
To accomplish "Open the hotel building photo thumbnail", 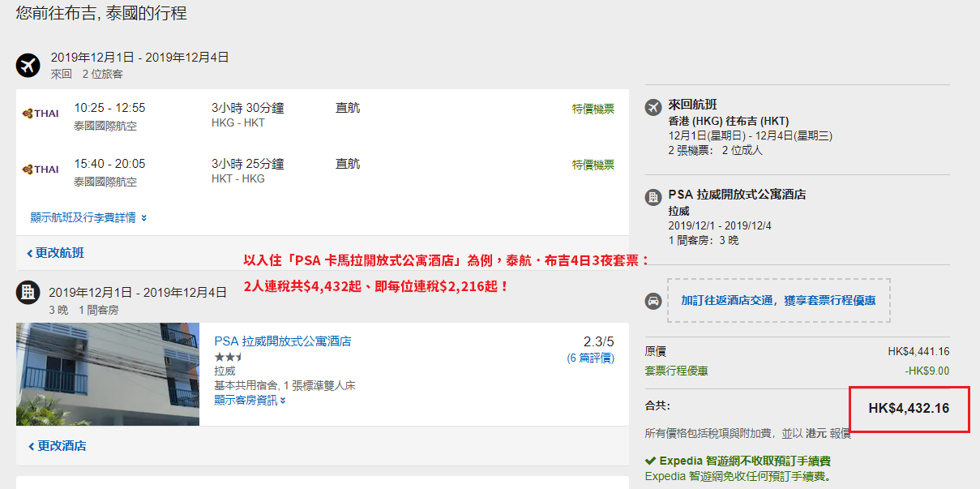I will coord(108,374).
